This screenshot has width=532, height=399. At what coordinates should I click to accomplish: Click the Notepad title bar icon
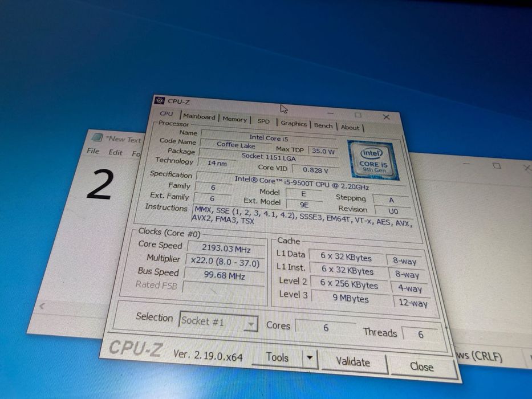pyautogui.click(x=98, y=137)
